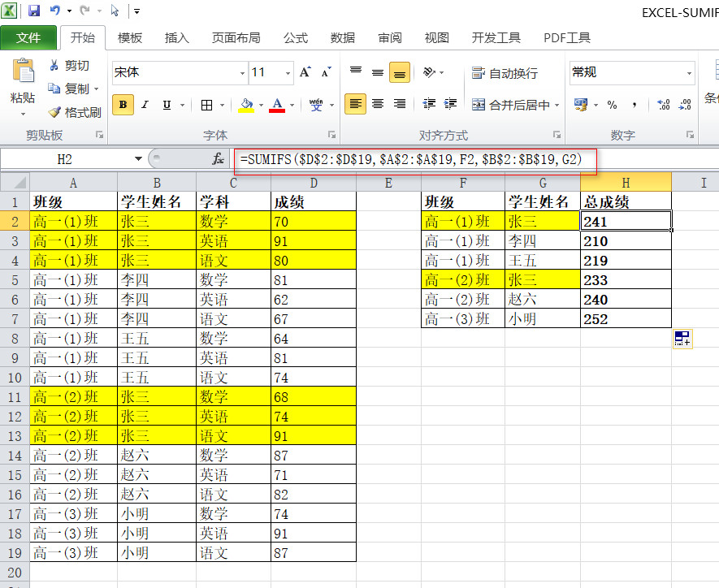Select column D header
The height and width of the screenshot is (588, 719).
tap(314, 183)
